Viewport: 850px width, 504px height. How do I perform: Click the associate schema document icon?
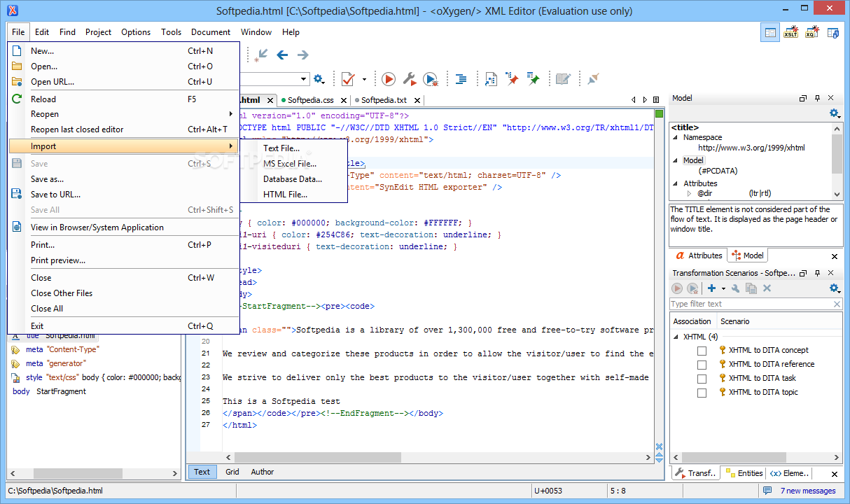coord(492,79)
